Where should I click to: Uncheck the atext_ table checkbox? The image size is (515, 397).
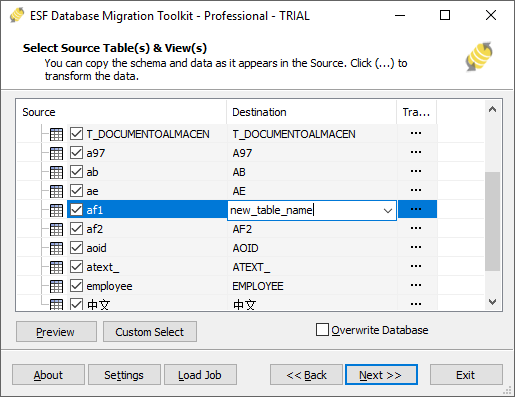(x=76, y=267)
